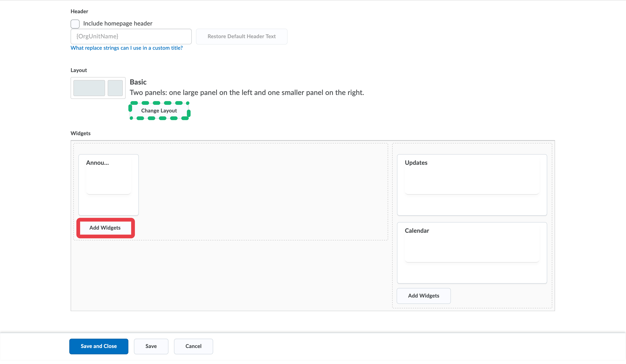Add Widgets to the right panel
626x364 pixels.
tap(423, 296)
